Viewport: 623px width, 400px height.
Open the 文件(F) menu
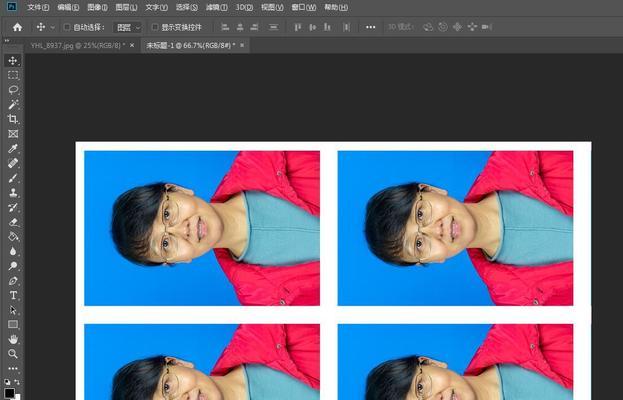click(38, 7)
